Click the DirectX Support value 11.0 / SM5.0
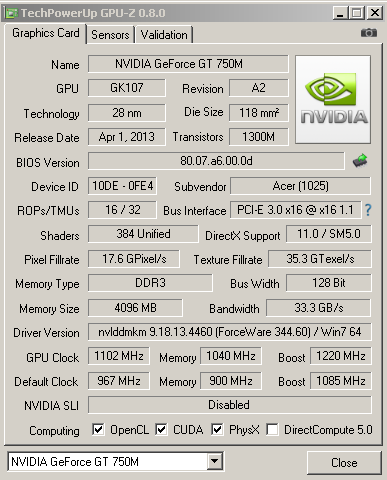This screenshot has width=387, height=480. pos(329,234)
